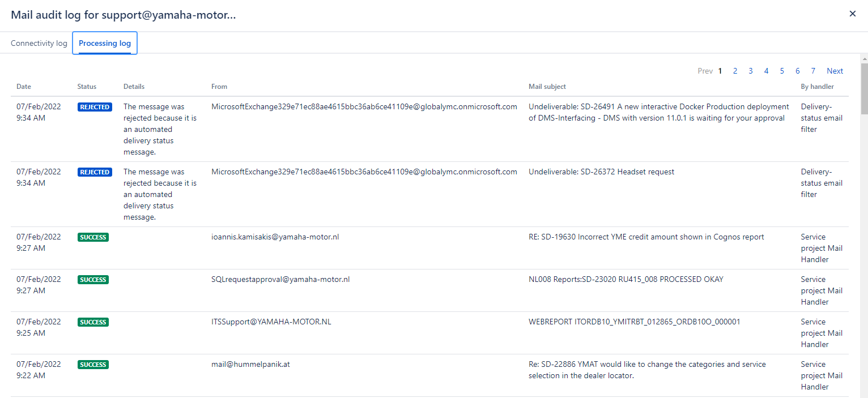The height and width of the screenshot is (398, 868).
Task: Click subject 'NL008 Reports:SD-23020 RU415_008 PROCESSED OKAY'
Action: 626,279
